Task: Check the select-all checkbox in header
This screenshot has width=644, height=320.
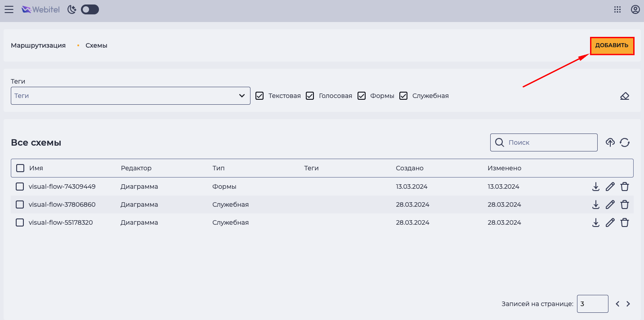Action: coord(20,168)
